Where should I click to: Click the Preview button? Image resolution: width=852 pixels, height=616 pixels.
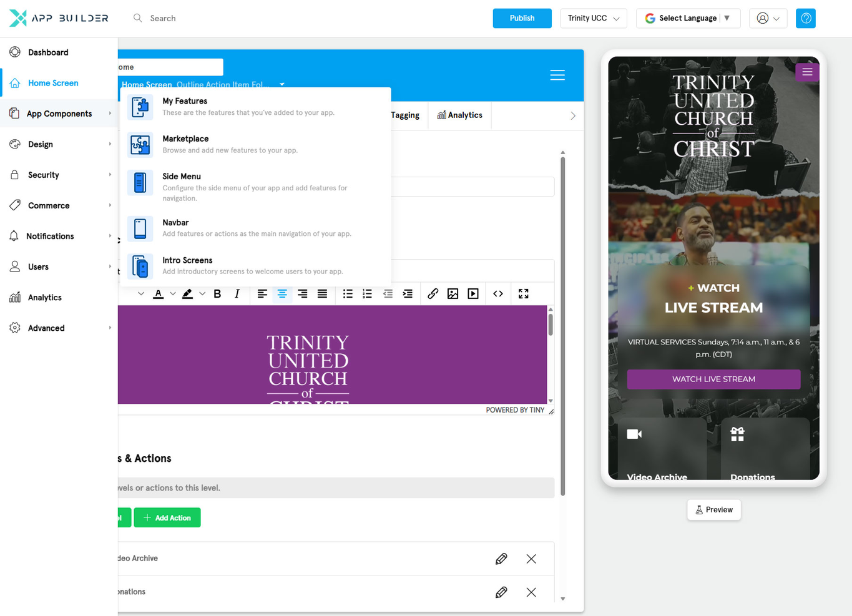pos(714,510)
